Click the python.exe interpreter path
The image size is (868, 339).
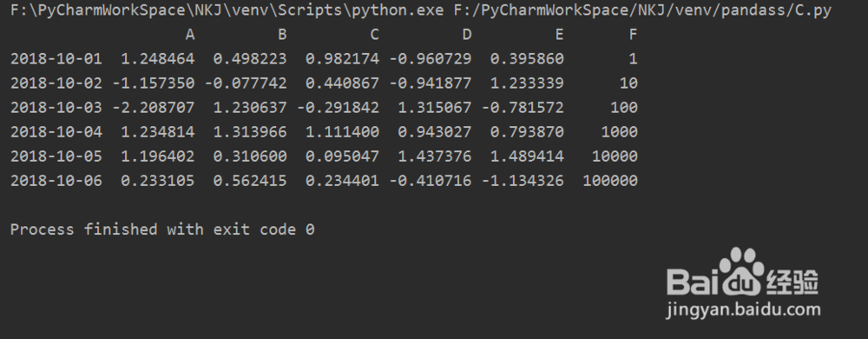click(x=227, y=10)
